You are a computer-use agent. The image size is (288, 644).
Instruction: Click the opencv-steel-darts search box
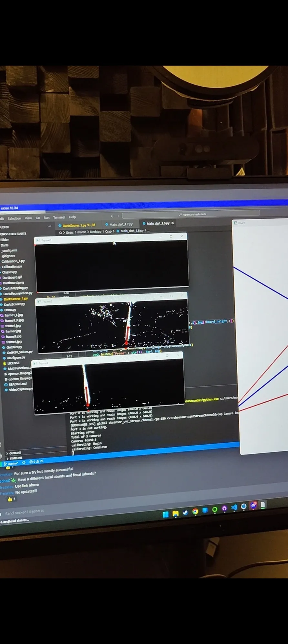[x=191, y=214]
